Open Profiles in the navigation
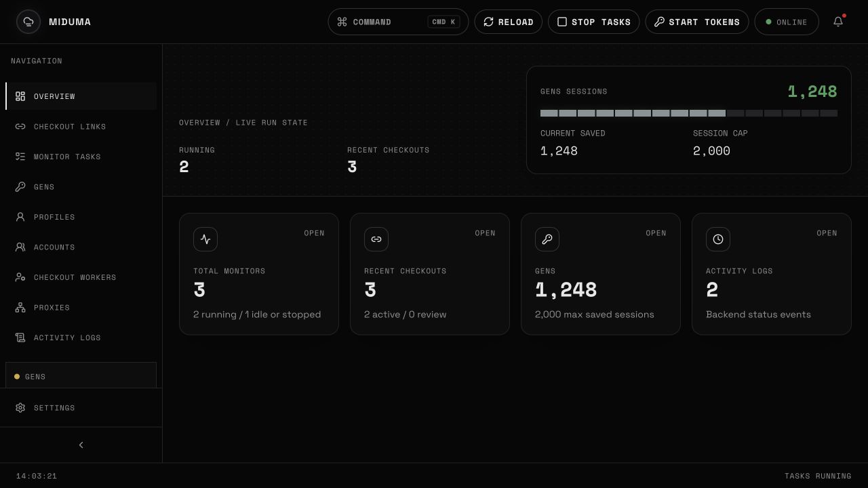 (81, 217)
